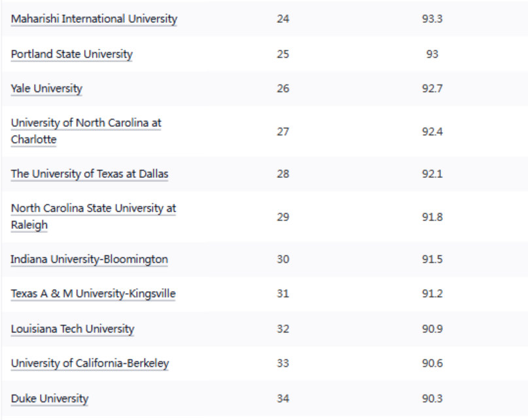
Task: Click the Texas A & M University-Kingsville link
Action: [93, 294]
